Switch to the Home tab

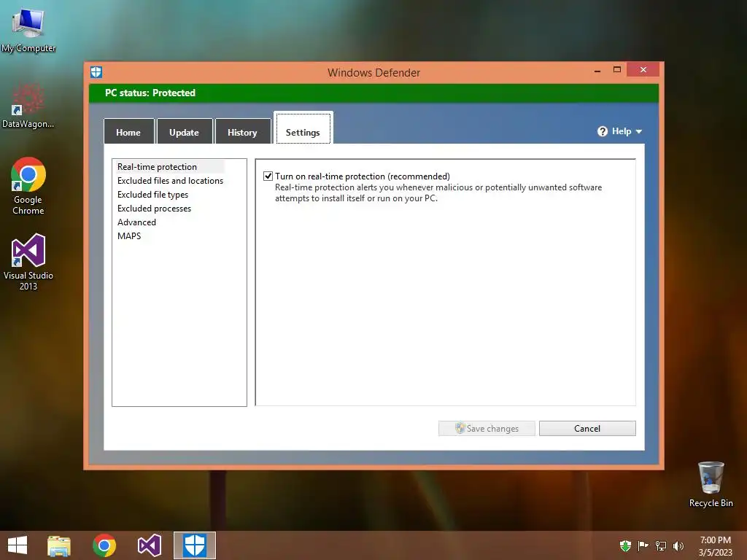point(128,133)
